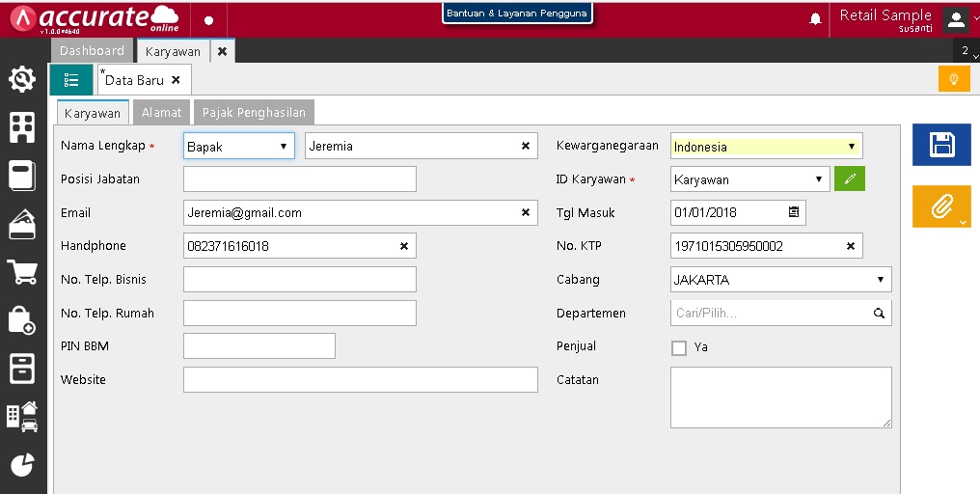980x494 pixels.
Task: Click the PIN BBM input field
Action: (x=259, y=345)
